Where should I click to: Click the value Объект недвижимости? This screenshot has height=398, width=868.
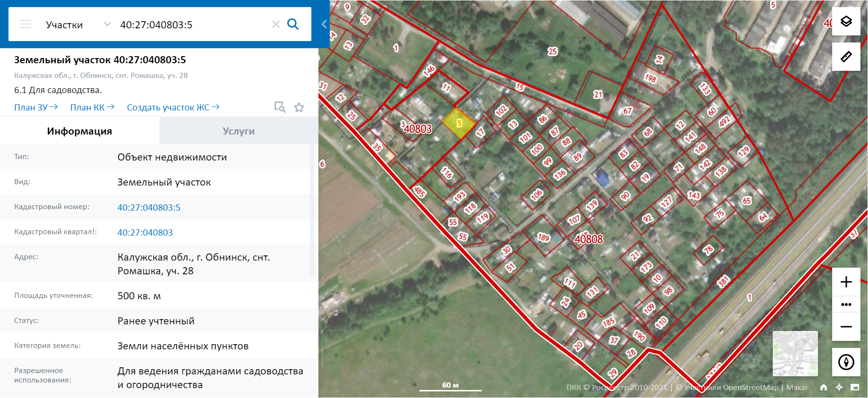(x=172, y=157)
